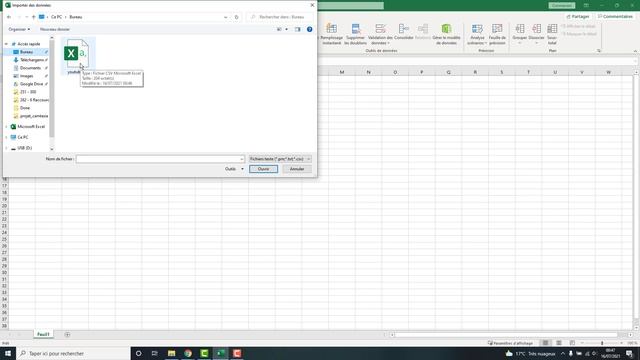640x360 pixels.
Task: Open the file type filter dropdown
Action: coord(280,159)
